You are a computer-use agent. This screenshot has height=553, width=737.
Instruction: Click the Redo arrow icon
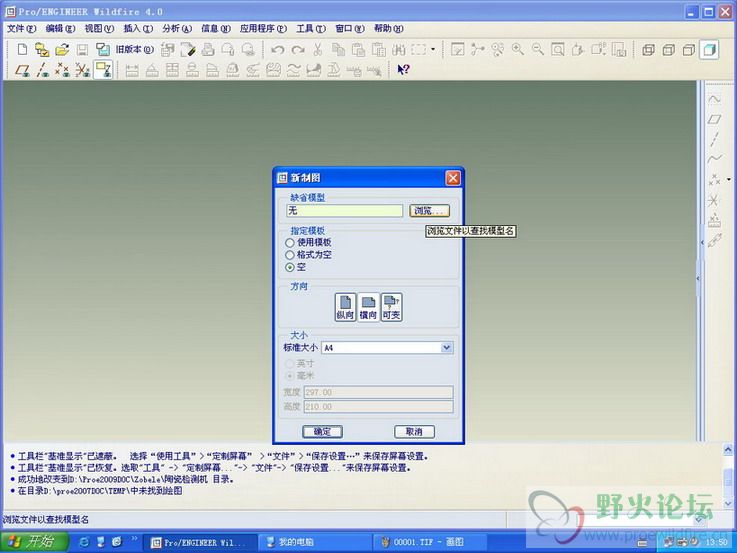tap(298, 49)
